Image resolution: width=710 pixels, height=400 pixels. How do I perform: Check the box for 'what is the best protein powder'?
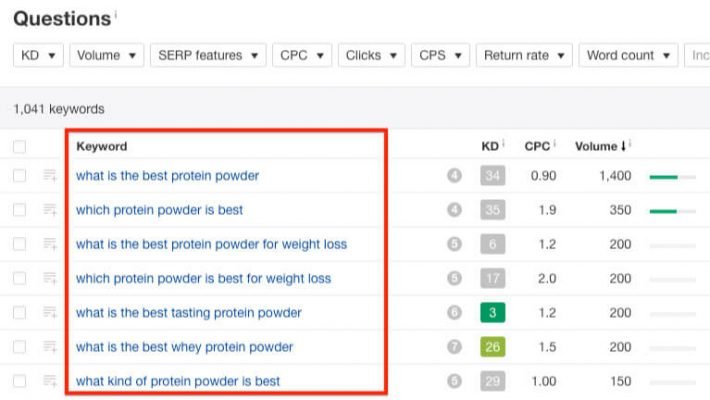pos(20,176)
